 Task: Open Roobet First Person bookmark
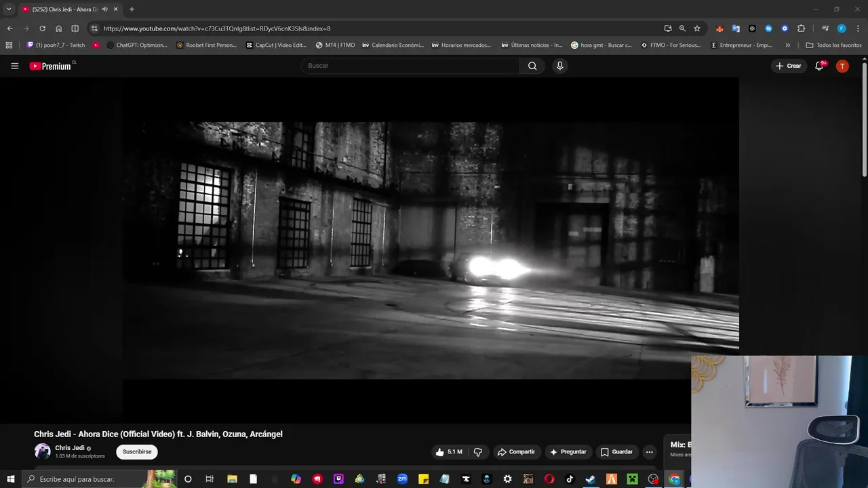[x=206, y=45]
